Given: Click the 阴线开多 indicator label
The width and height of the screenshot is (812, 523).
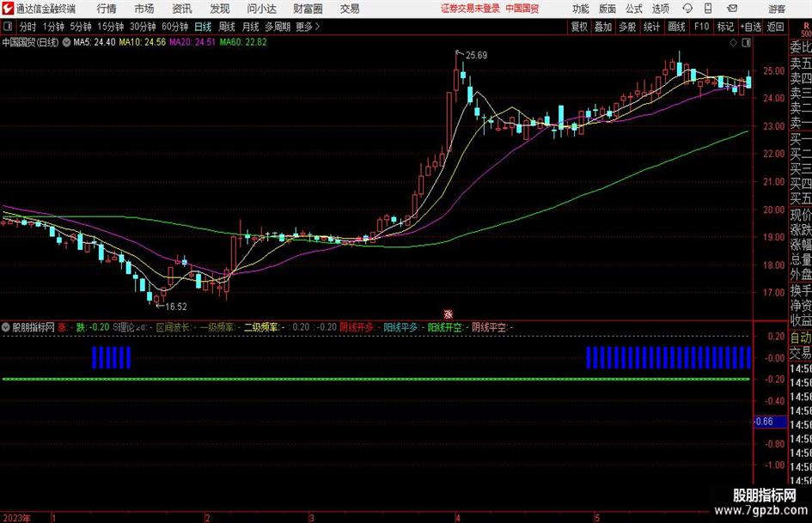Looking at the screenshot, I should 357,327.
